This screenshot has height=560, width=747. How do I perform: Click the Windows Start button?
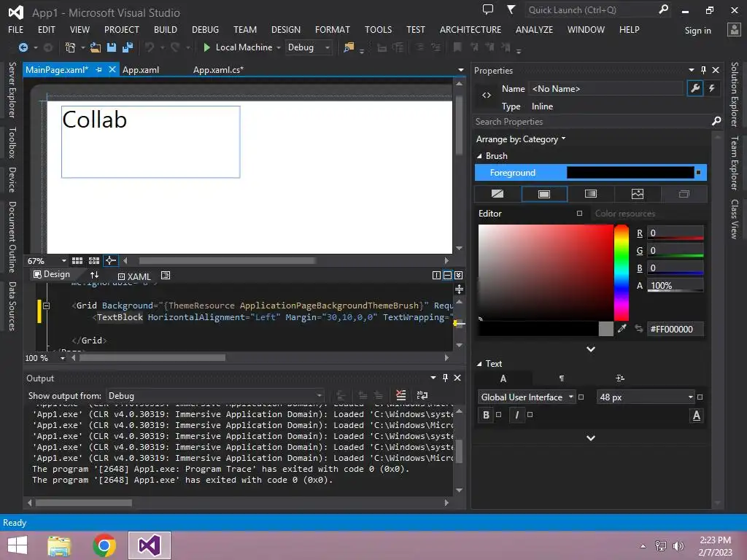click(18, 545)
